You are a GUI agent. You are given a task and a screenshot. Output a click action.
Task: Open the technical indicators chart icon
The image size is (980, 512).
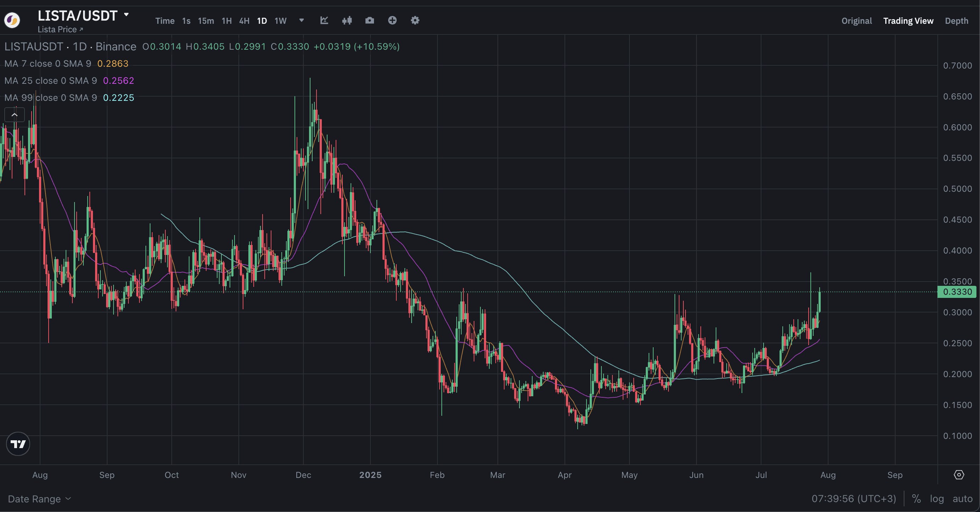(324, 21)
